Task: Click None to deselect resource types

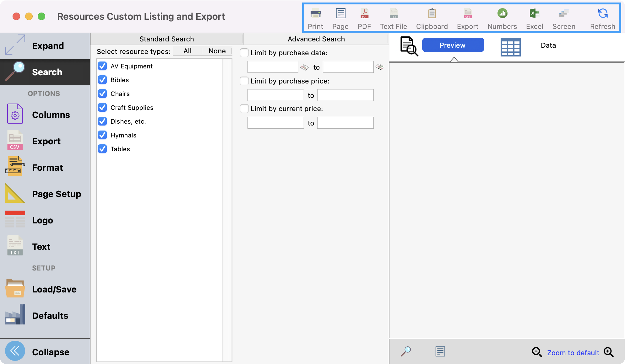Action: pos(217,51)
